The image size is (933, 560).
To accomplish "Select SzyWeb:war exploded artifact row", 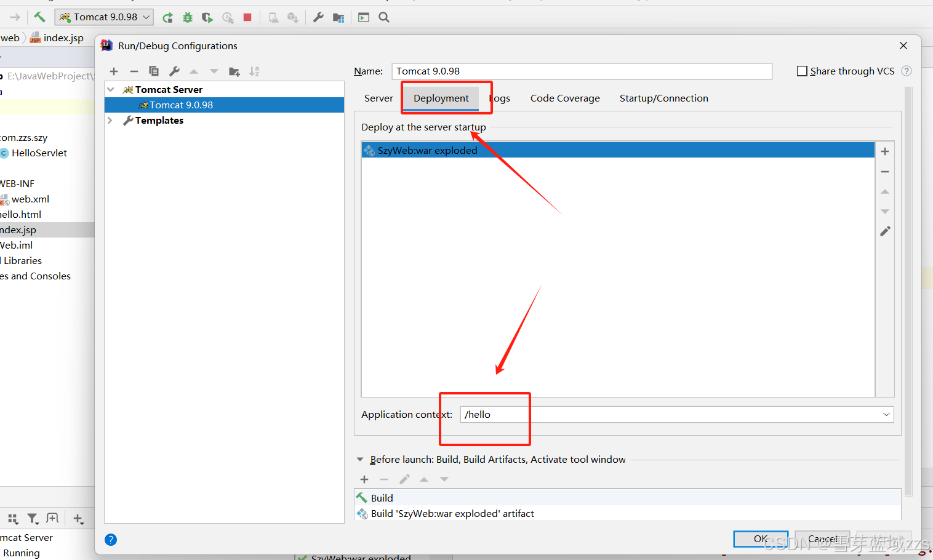I will tap(618, 150).
